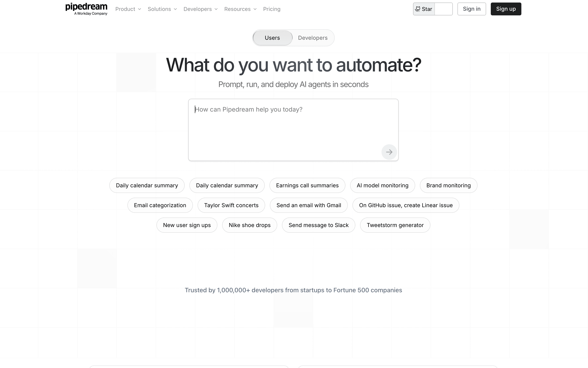The width and height of the screenshot is (588, 368).
Task: Open the Developers dropdown in the top navigation
Action: (x=200, y=9)
